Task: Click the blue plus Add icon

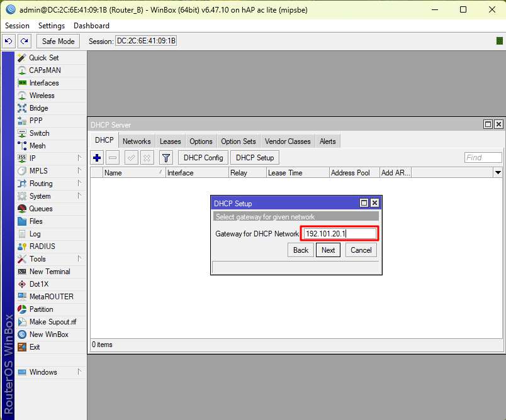Action: 97,158
